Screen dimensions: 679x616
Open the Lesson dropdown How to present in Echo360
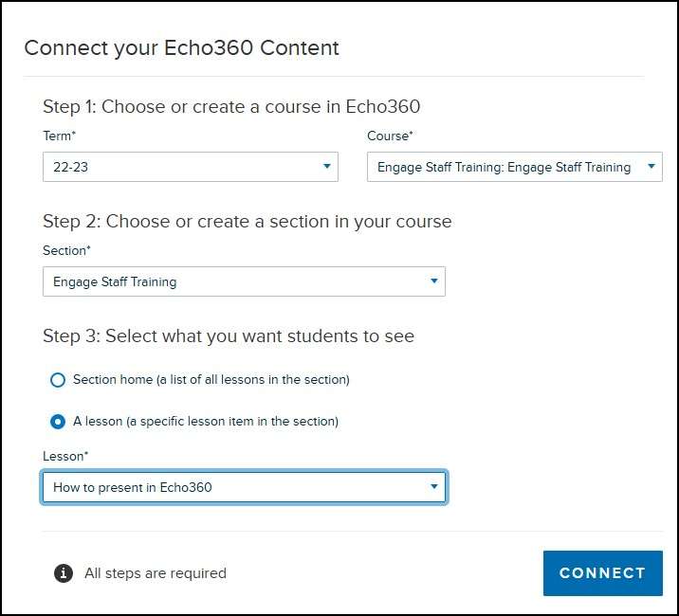(245, 487)
